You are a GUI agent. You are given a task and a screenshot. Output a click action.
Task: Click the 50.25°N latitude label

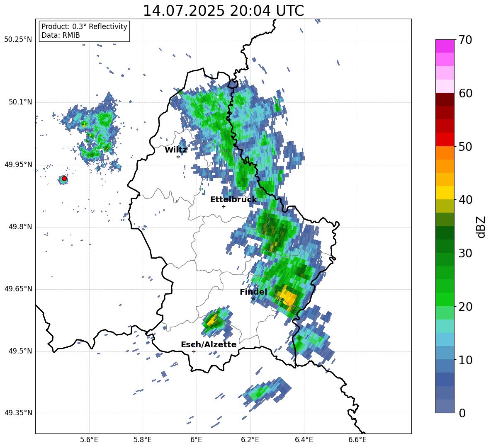18,40
